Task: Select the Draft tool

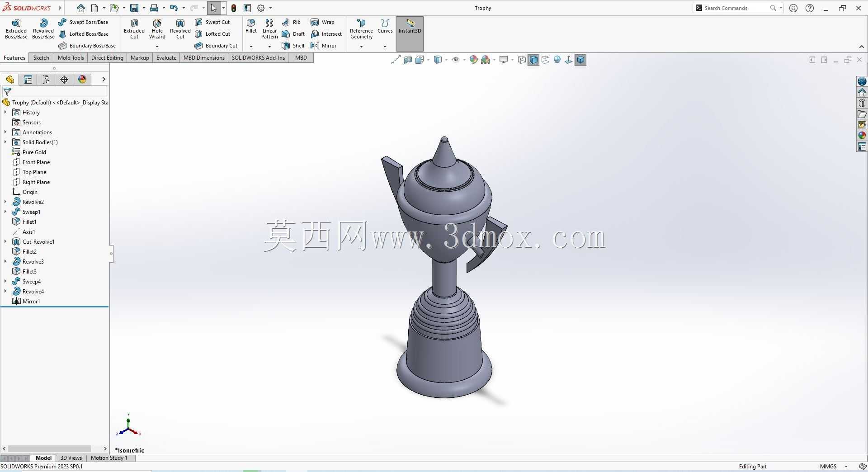Action: coord(293,34)
